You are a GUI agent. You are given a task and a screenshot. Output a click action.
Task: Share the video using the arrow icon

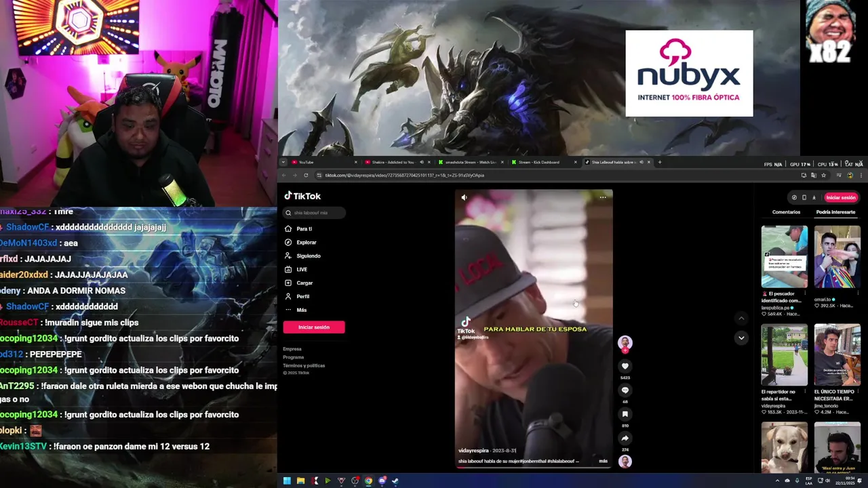click(625, 438)
